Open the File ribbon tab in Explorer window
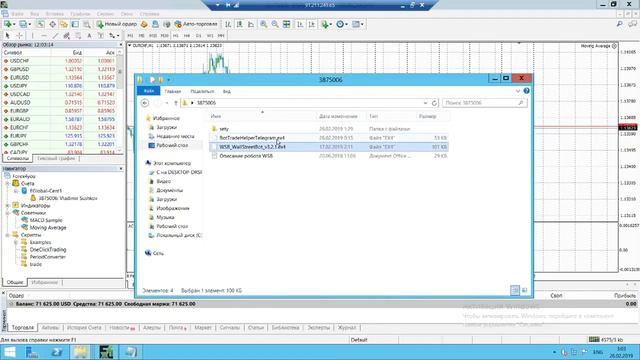Image resolution: width=640 pixels, height=360 pixels. coord(149,91)
